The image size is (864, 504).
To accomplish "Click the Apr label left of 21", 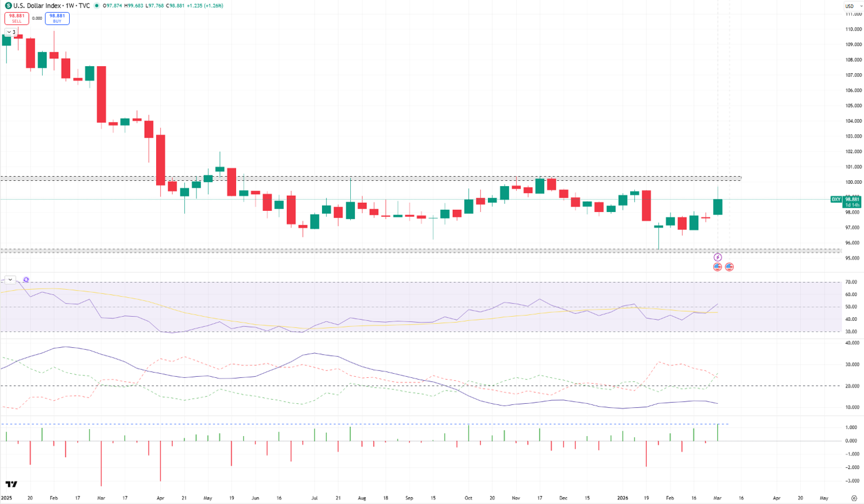I will coord(160,498).
